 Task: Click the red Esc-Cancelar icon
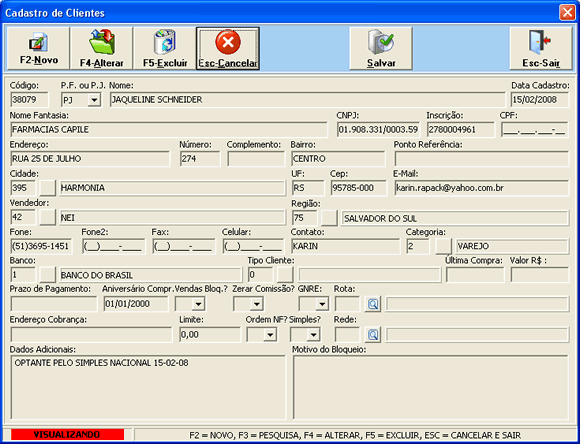228,42
